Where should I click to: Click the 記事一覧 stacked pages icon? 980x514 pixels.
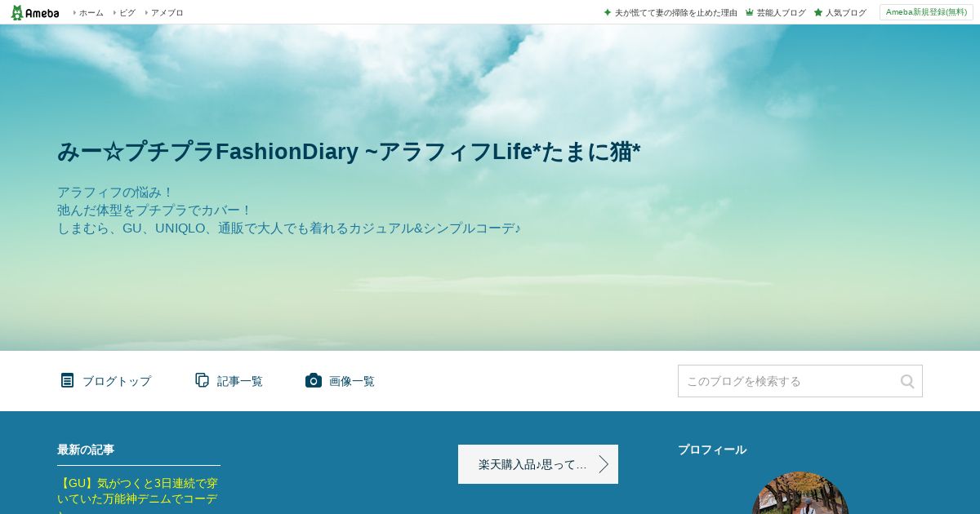(202, 380)
